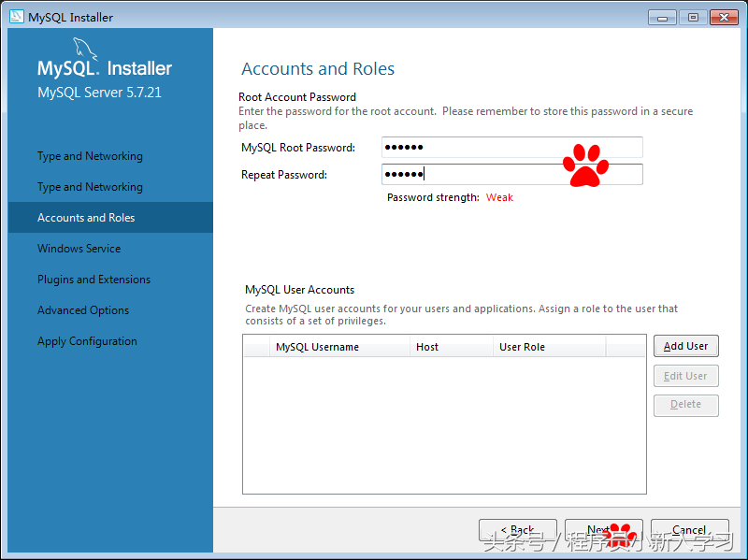748x560 pixels.
Task: Click the Back button
Action: click(x=517, y=529)
